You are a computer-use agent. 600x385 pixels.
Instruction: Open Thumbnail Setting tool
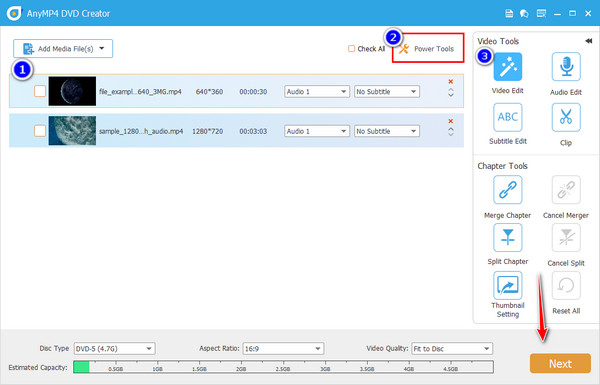click(x=507, y=285)
